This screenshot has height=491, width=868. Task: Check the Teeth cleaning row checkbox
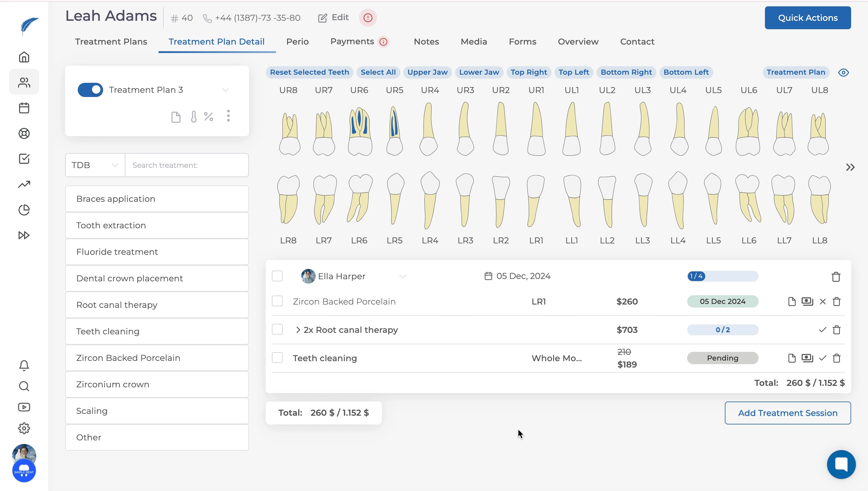277,358
